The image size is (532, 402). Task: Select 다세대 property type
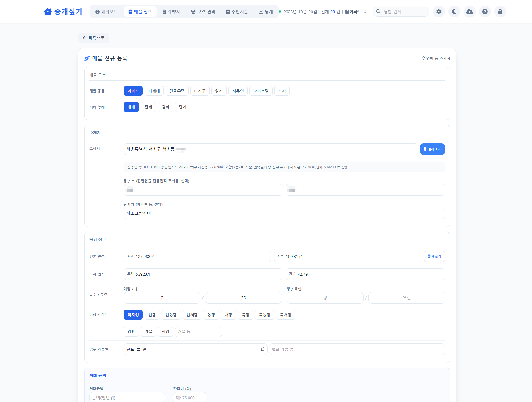[x=154, y=91]
